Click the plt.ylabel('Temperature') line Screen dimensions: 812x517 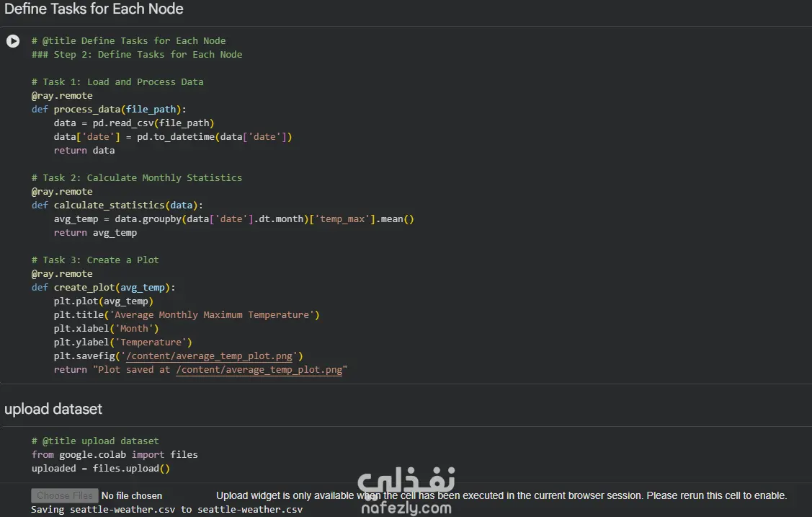[122, 343]
